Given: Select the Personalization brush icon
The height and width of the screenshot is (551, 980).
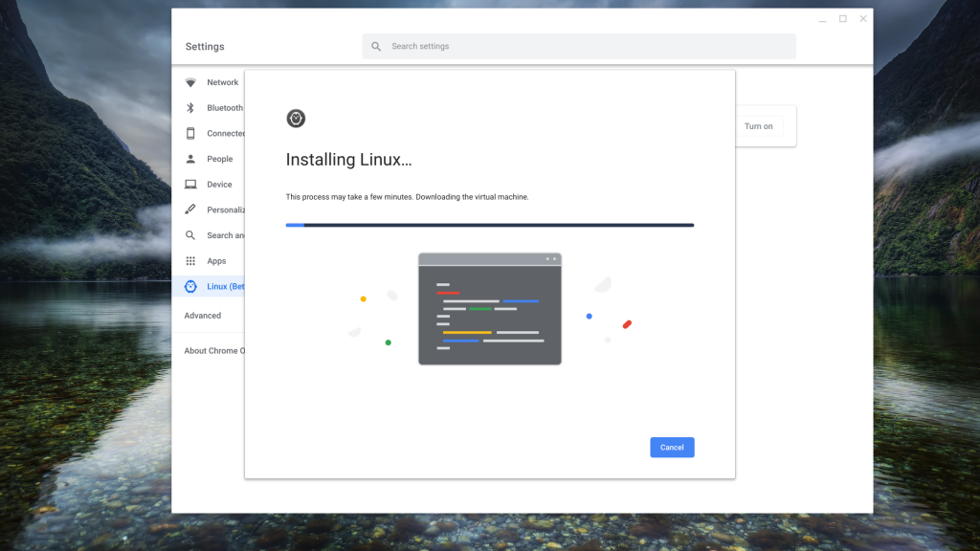Looking at the screenshot, I should tap(190, 209).
